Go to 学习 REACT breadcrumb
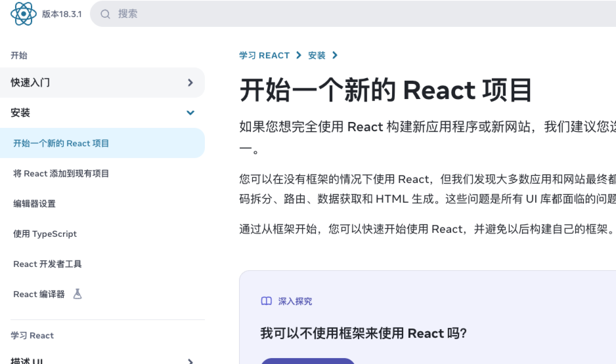Screen dimensions: 616x364 click(265, 55)
